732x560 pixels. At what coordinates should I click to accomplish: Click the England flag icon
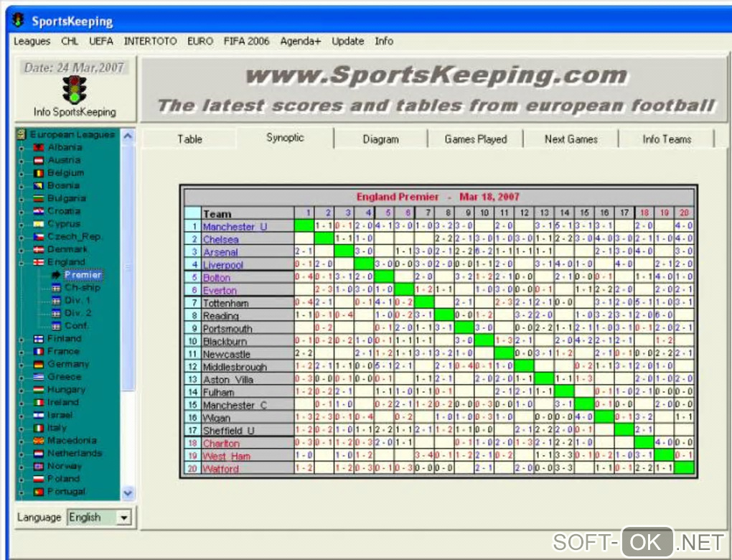click(x=39, y=262)
